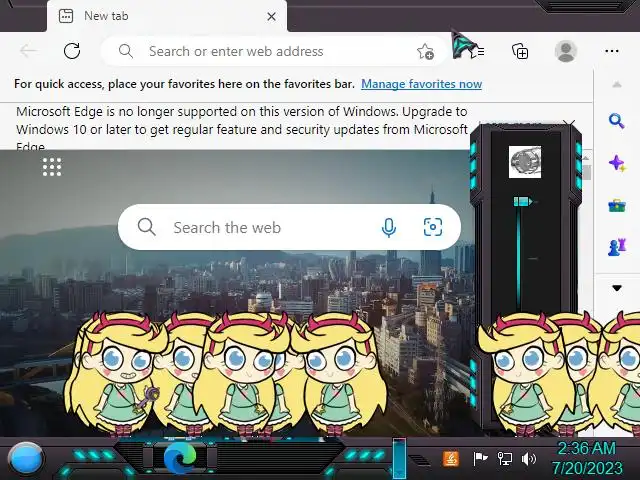Click the page vertical scrollbar thumb

tap(587, 171)
